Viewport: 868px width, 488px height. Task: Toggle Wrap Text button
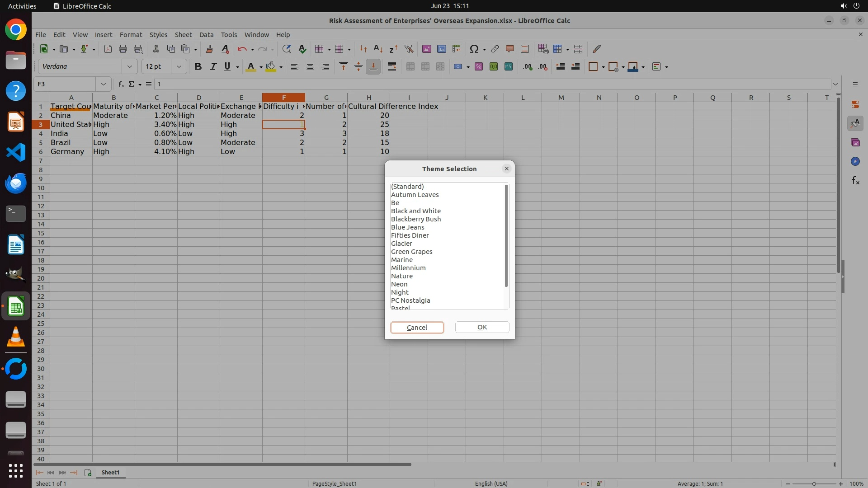392,67
